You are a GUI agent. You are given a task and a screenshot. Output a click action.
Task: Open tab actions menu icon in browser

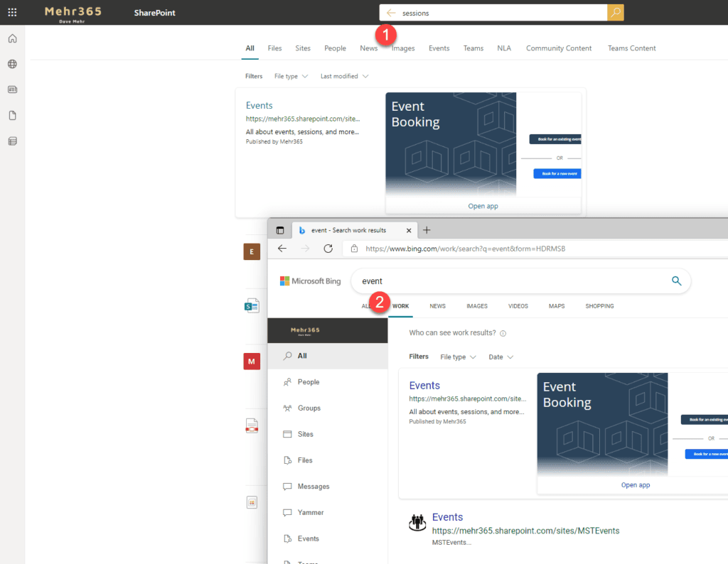280,230
